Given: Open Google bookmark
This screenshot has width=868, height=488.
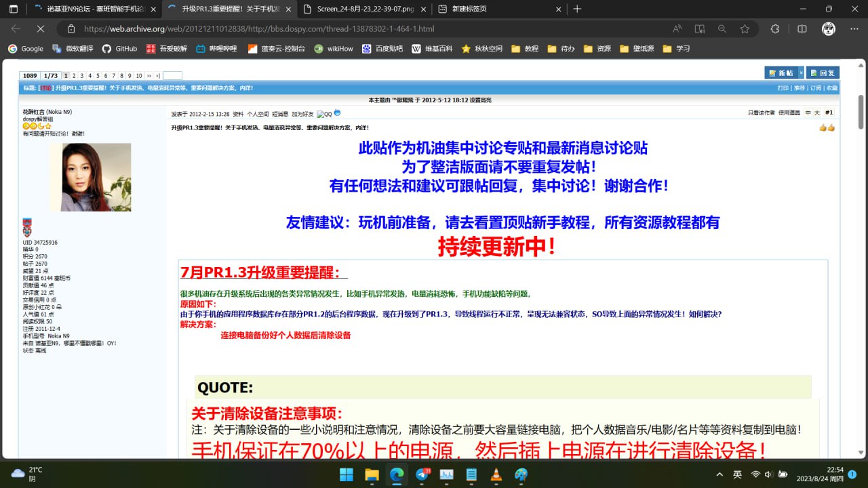Looking at the screenshot, I should coord(26,49).
